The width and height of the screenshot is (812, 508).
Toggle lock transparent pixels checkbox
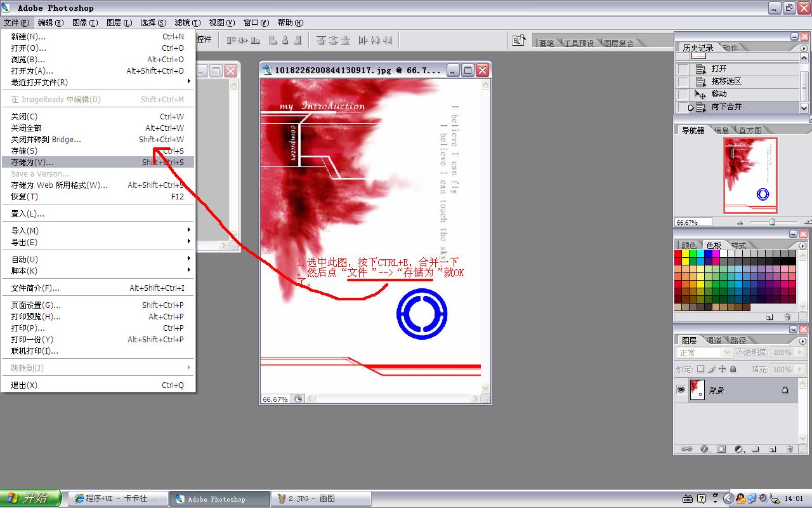700,369
